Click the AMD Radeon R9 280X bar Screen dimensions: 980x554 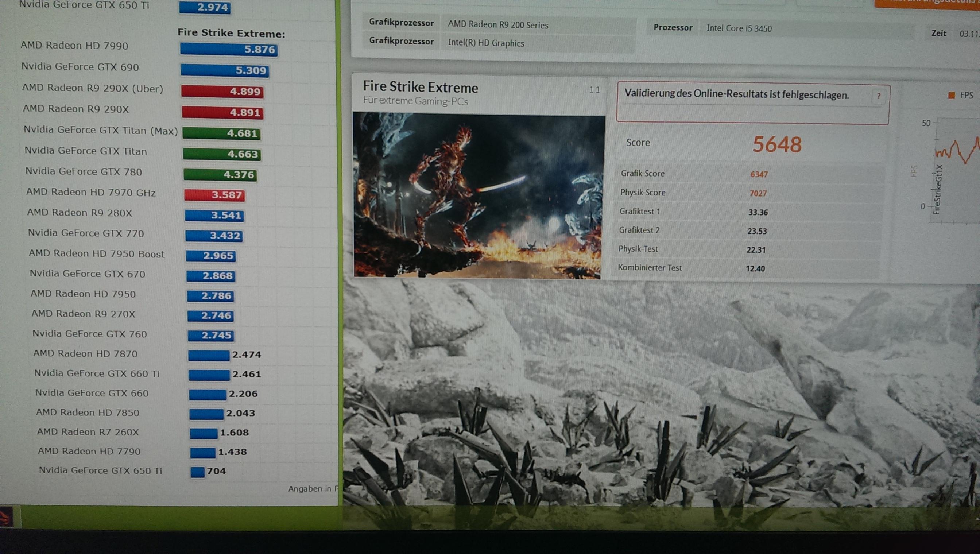214,215
